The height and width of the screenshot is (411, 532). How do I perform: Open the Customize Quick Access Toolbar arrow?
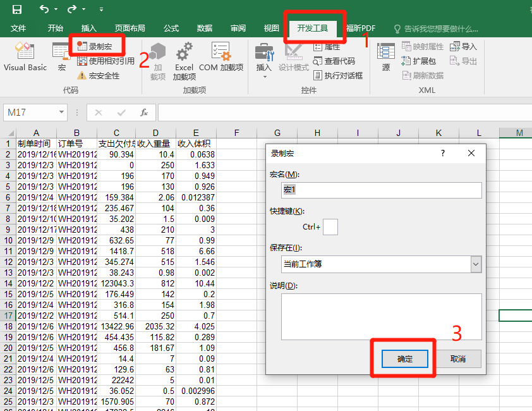point(101,9)
